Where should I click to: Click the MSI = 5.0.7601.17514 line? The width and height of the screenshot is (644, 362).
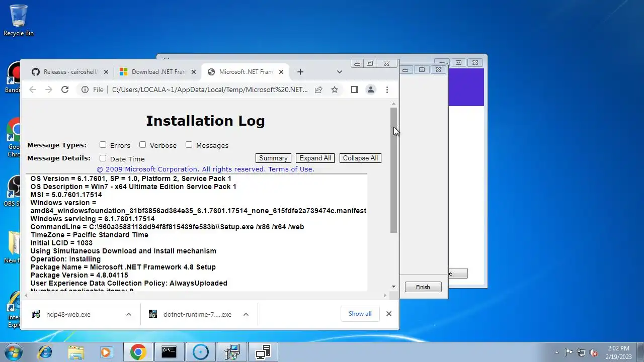(x=66, y=195)
